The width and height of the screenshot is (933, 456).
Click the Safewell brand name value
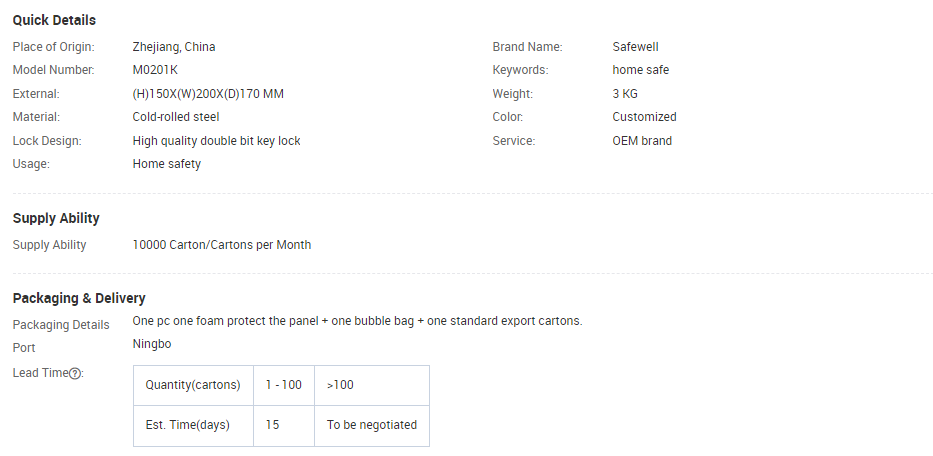(x=635, y=47)
